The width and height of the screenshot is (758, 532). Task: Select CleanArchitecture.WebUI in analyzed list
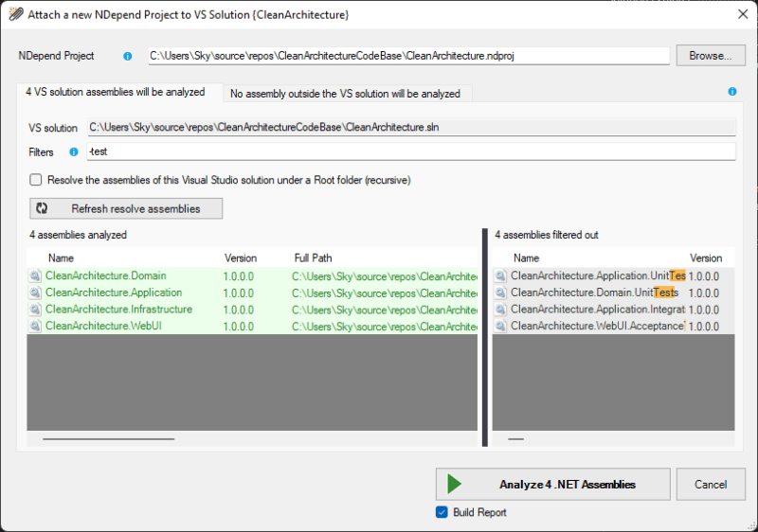pos(103,326)
